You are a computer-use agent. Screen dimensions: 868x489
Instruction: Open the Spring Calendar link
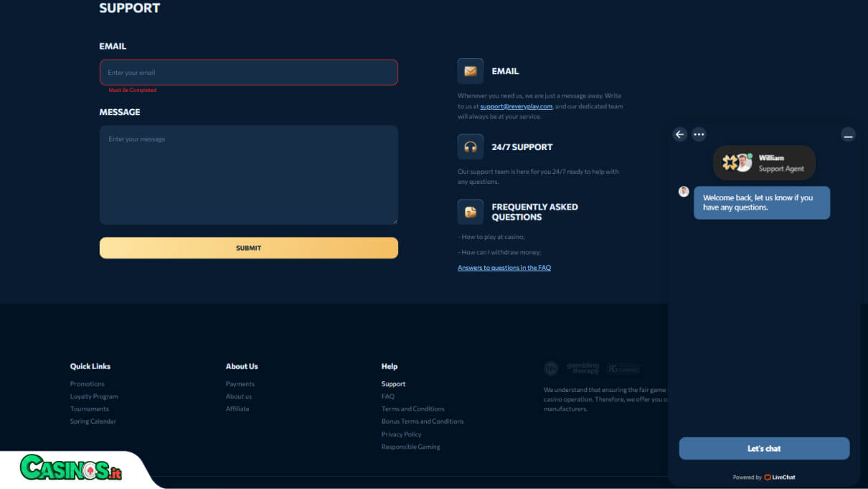point(93,422)
